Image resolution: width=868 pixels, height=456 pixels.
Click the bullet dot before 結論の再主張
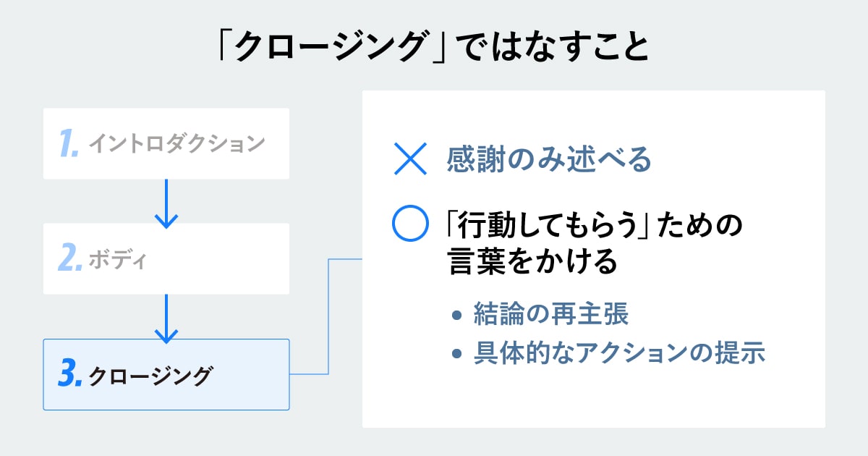(x=456, y=315)
